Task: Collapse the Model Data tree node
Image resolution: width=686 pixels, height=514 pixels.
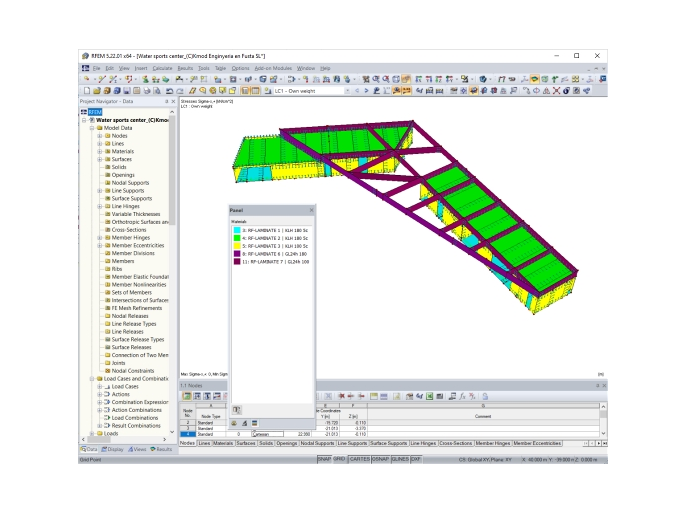Action: pyautogui.click(x=92, y=128)
